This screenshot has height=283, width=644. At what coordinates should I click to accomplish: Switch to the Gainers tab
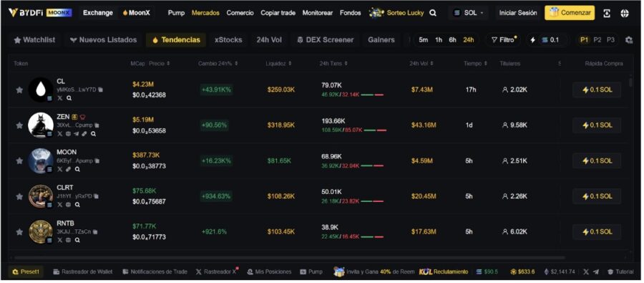click(x=381, y=40)
